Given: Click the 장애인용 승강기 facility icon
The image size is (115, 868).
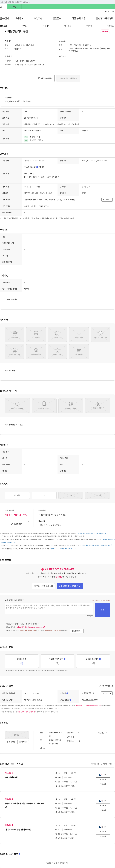Looking at the screenshot, I should pyautogui.click(x=44, y=406).
